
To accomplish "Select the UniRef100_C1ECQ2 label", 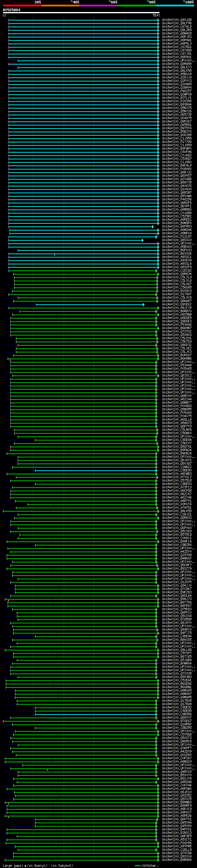I will (177, 271).
